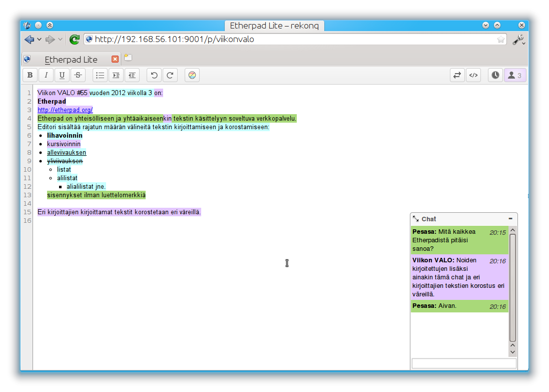
Task: Show the connected users list
Action: click(x=515, y=75)
